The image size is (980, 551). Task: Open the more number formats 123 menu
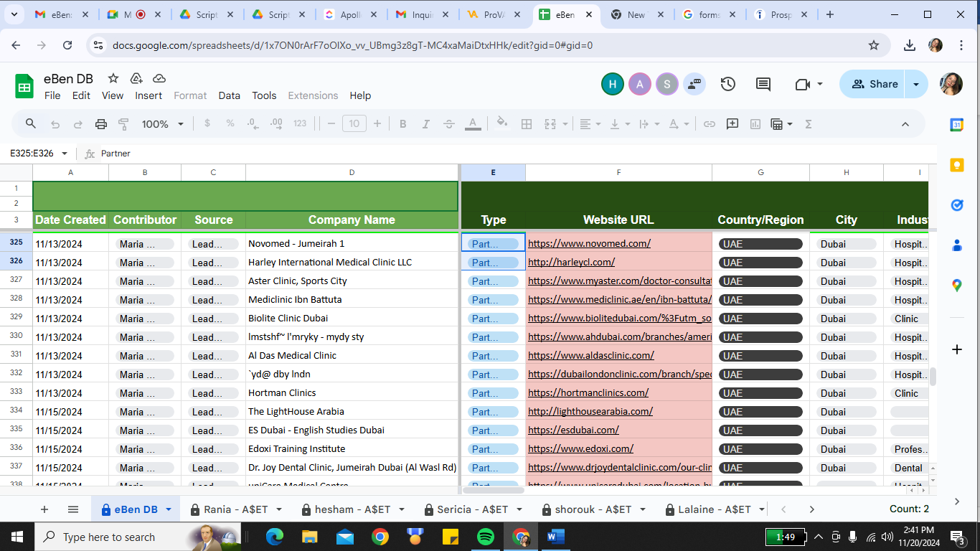300,123
